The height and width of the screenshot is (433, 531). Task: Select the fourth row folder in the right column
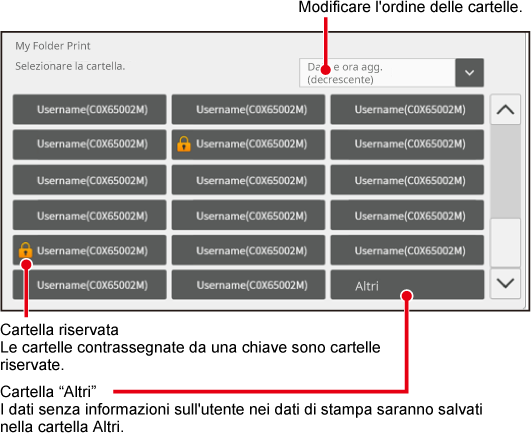407,215
